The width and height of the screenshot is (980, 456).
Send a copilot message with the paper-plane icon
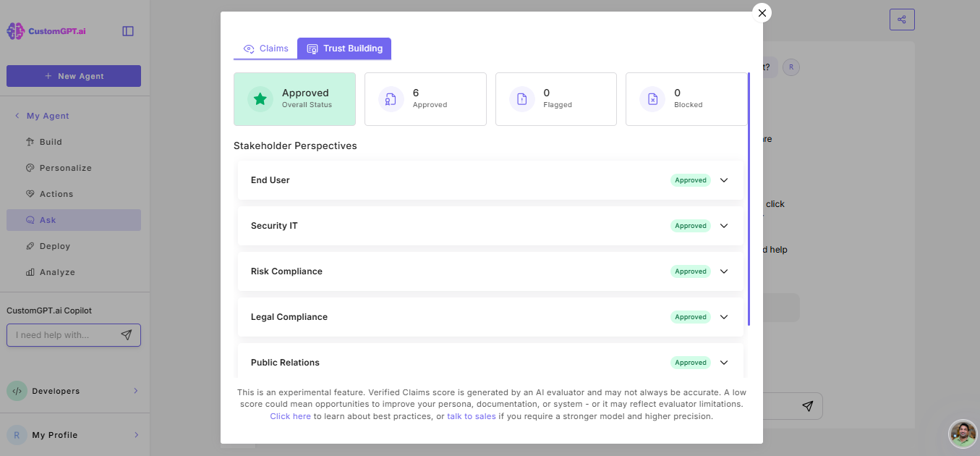[x=126, y=334]
